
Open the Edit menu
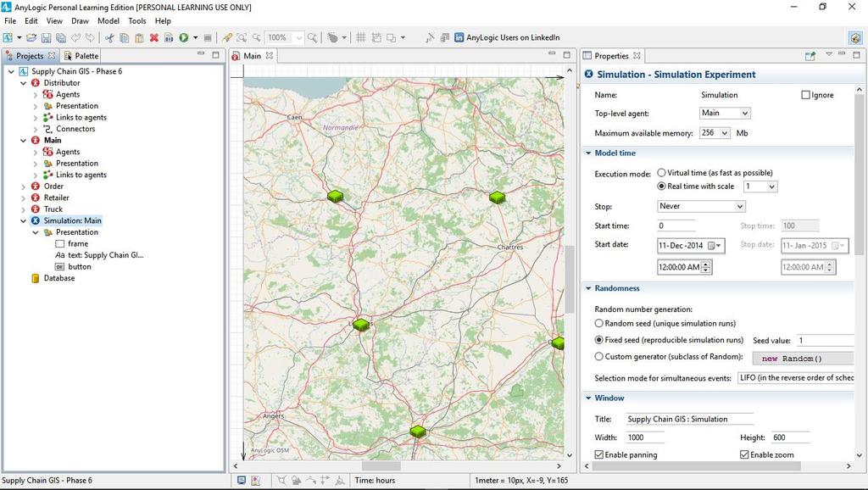click(31, 21)
